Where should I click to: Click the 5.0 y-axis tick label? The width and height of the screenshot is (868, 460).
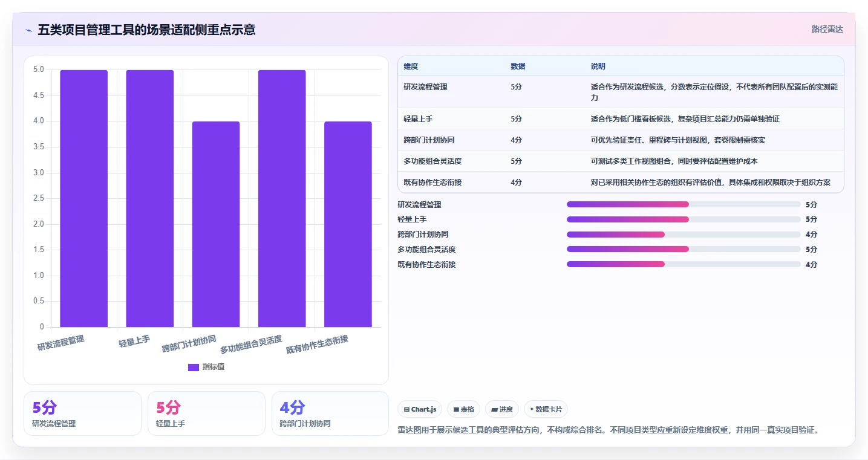click(x=39, y=70)
